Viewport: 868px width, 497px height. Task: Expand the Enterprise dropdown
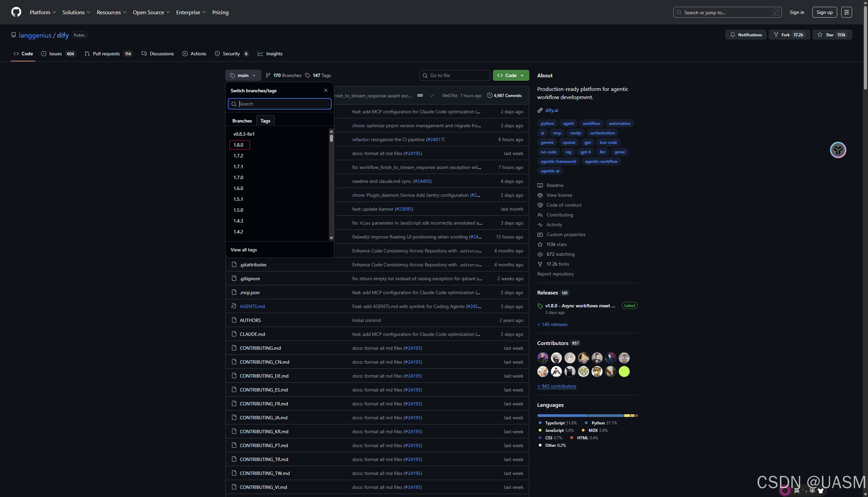click(191, 12)
